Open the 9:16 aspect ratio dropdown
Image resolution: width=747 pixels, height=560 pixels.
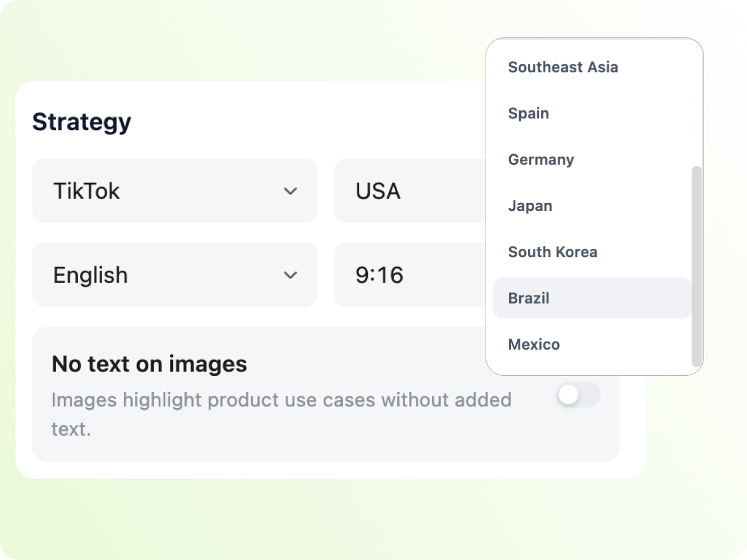410,275
